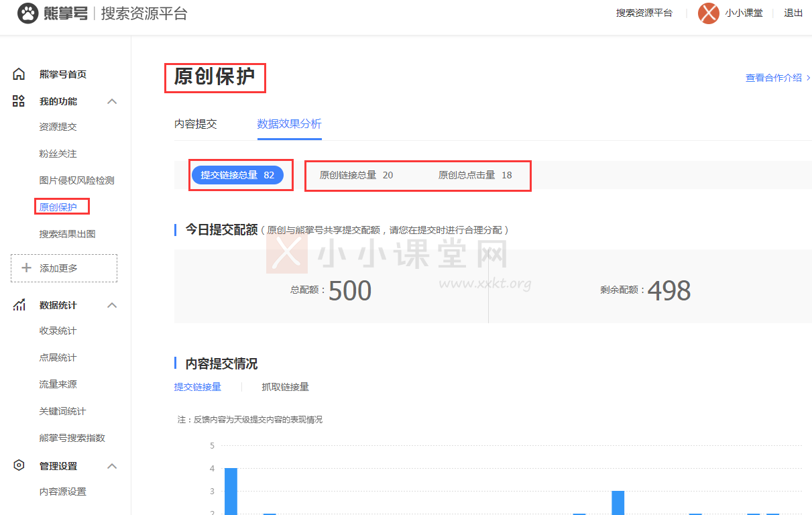Open 收录统计 in the sidebar

coord(58,331)
